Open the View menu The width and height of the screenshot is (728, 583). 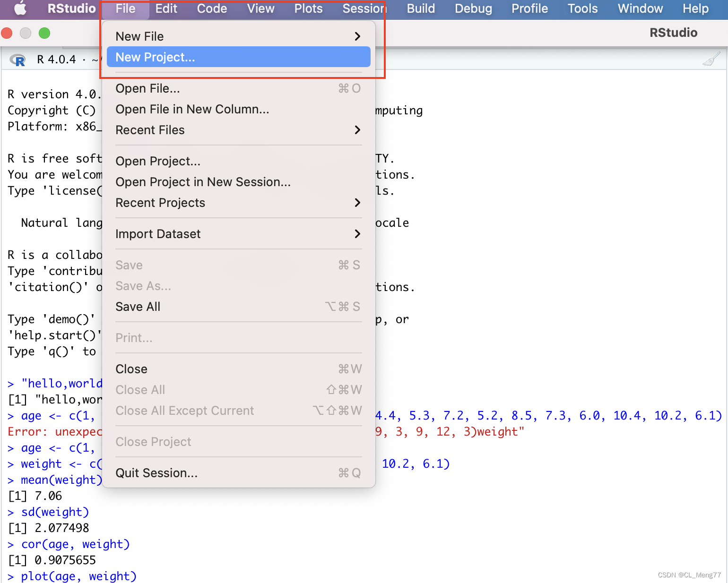(260, 9)
